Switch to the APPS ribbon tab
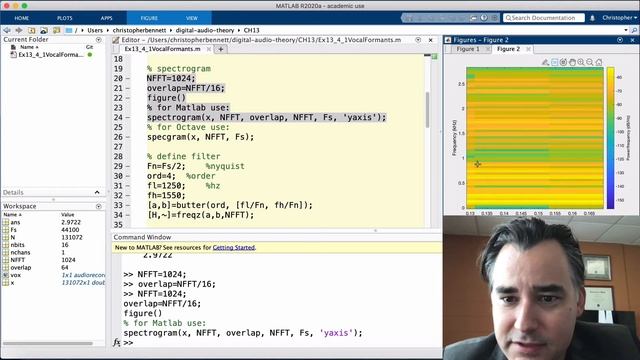 (x=107, y=18)
